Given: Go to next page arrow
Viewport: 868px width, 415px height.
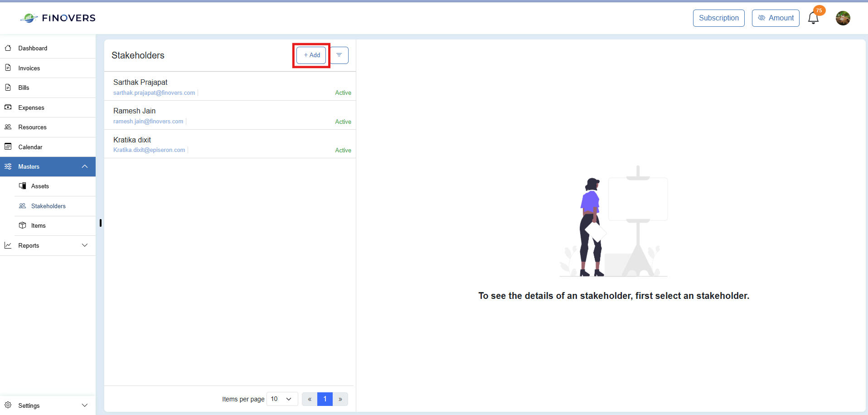Looking at the screenshot, I should click(340, 399).
